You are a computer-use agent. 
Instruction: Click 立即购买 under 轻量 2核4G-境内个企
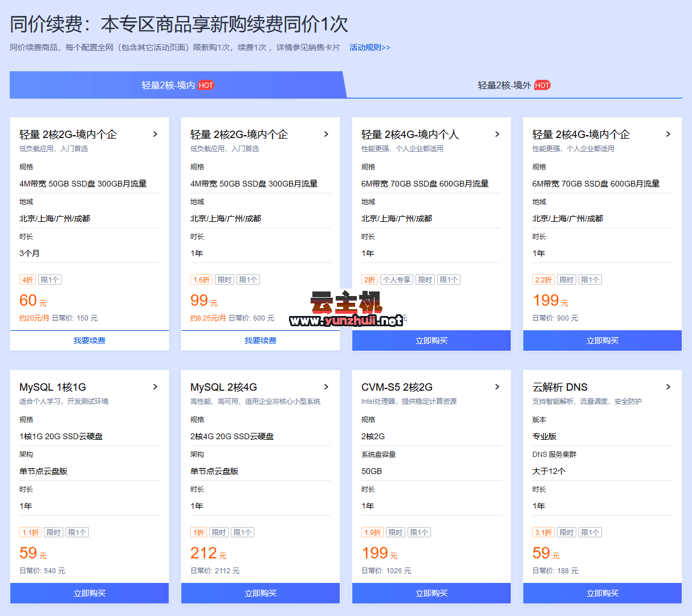603,341
